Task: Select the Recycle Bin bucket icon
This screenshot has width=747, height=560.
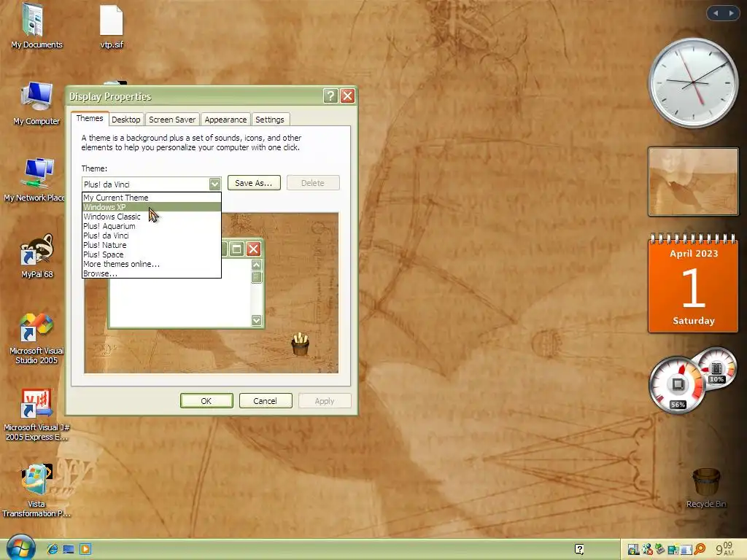Action: 706,482
